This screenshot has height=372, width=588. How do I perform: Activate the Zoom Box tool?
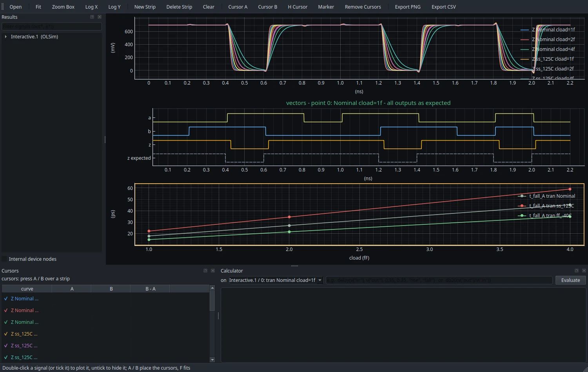(x=63, y=7)
